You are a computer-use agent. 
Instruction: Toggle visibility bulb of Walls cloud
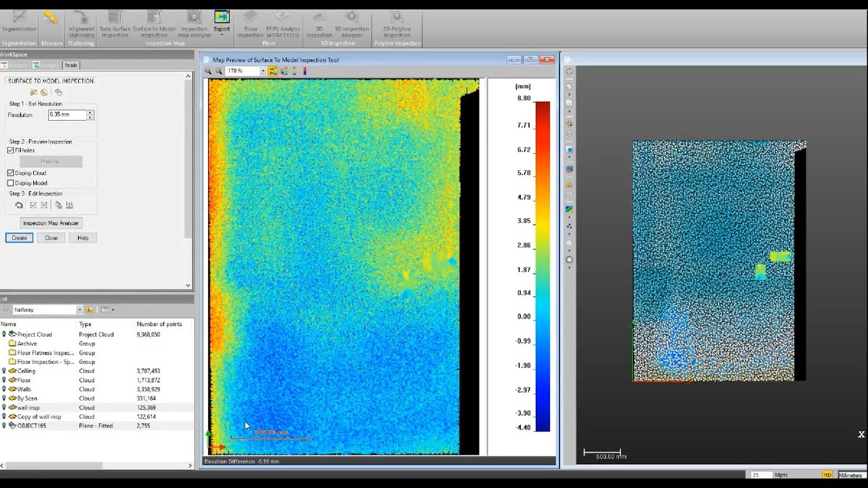click(4, 389)
